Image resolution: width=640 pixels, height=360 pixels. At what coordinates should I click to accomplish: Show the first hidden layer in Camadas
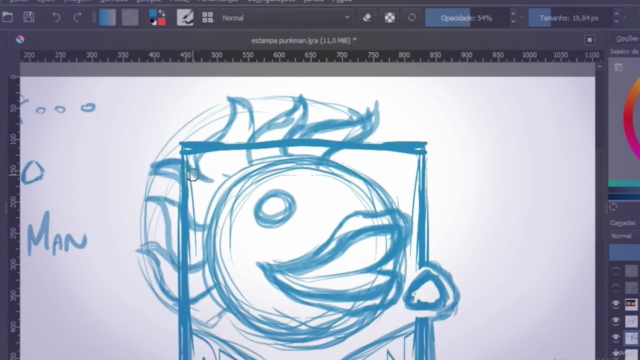pos(616,271)
